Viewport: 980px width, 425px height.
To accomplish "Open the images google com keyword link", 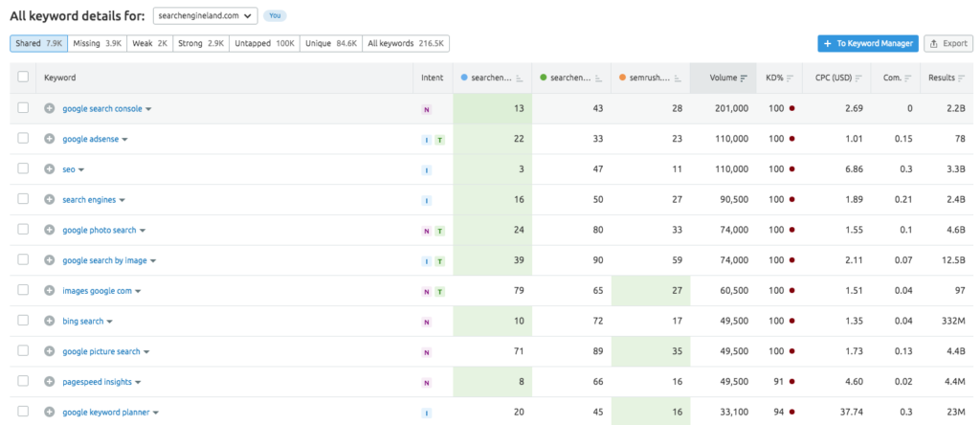I will 97,291.
